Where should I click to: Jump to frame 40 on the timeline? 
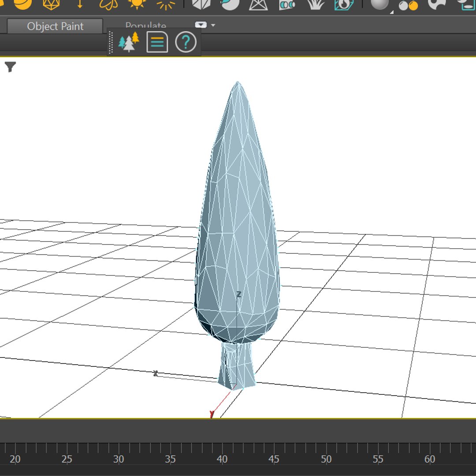[x=222, y=459]
